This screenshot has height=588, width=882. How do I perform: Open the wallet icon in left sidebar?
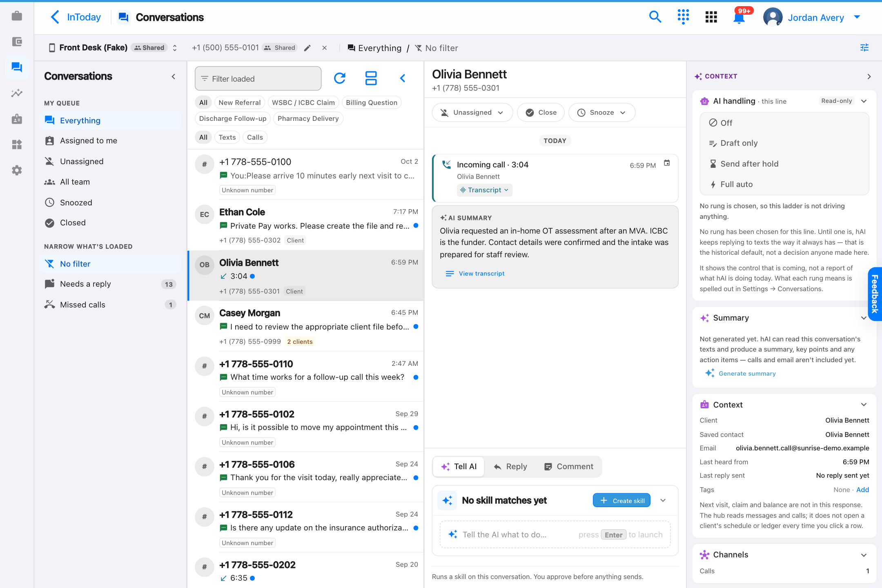17,42
